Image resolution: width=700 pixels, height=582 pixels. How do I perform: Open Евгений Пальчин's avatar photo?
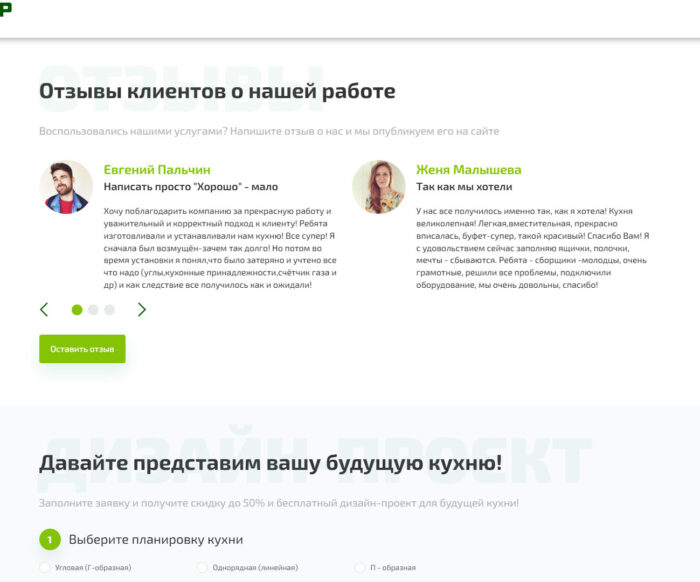[66, 187]
